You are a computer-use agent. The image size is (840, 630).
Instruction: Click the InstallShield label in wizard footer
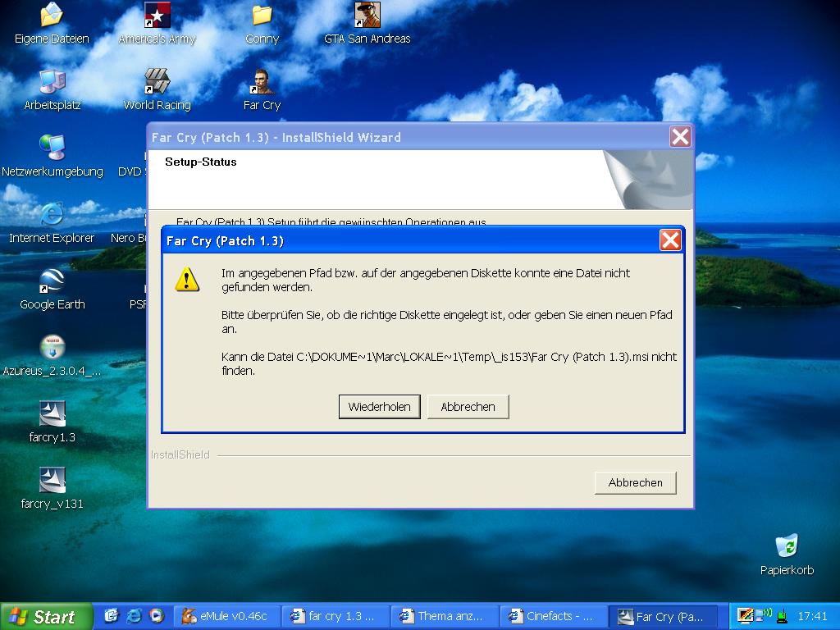click(180, 454)
